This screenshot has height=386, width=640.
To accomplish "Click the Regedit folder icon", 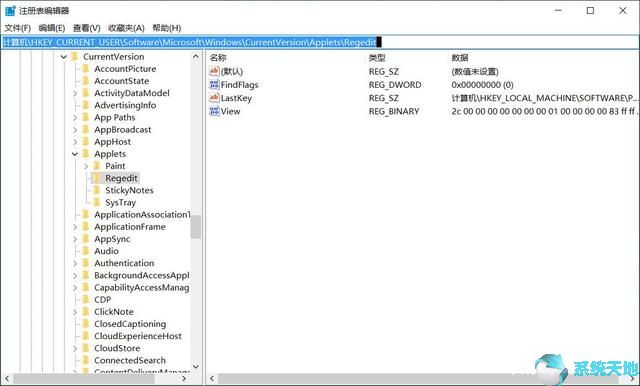I will point(97,178).
